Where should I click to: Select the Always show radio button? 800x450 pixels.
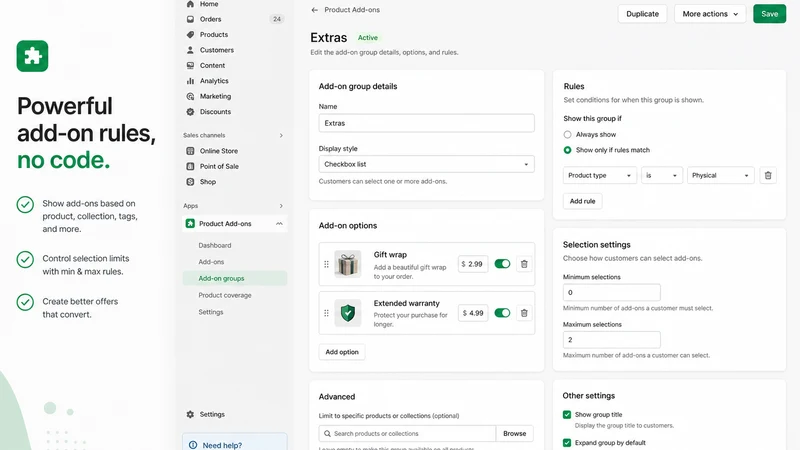(x=567, y=135)
